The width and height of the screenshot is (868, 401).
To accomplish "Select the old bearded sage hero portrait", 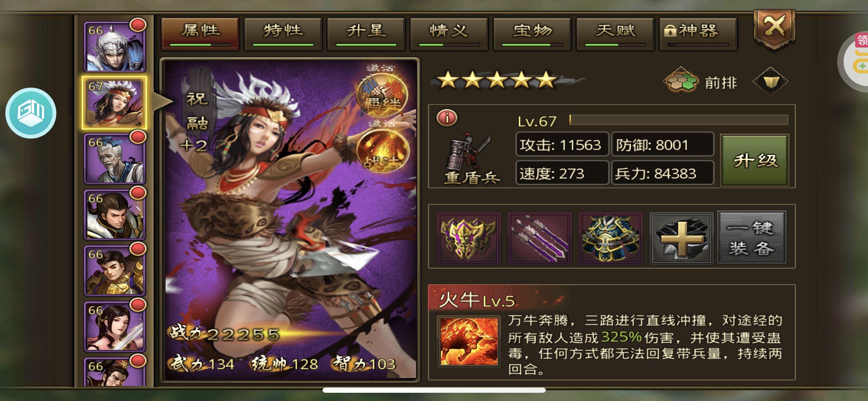I will [x=115, y=158].
